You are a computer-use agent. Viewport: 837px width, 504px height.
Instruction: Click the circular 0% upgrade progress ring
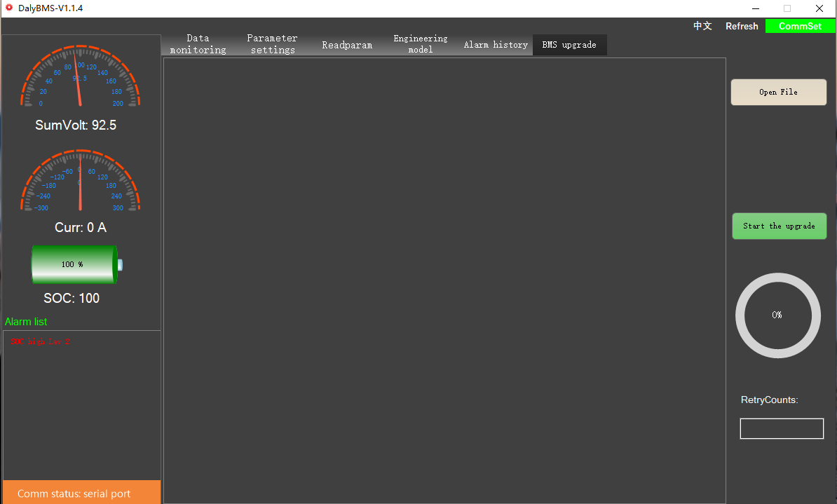tap(777, 315)
